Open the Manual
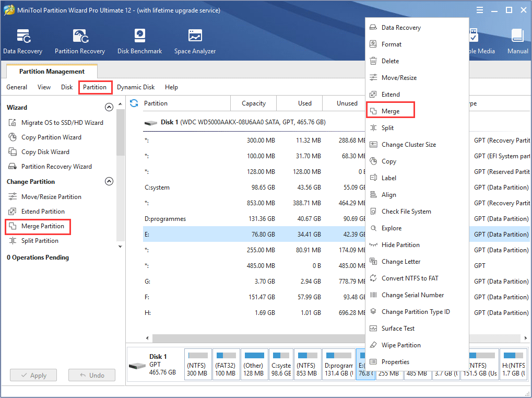The width and height of the screenshot is (532, 398). [x=517, y=41]
